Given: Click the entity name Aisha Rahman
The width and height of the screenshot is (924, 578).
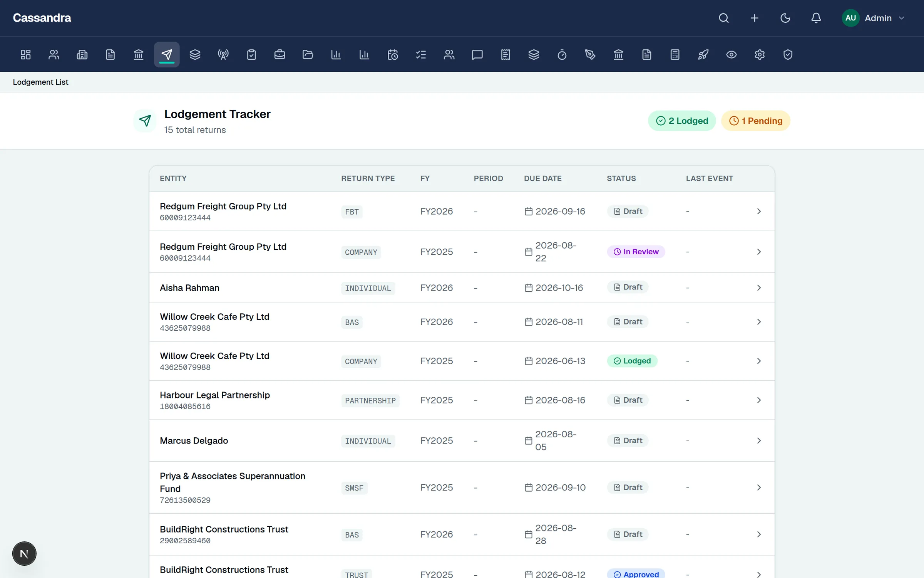Looking at the screenshot, I should pyautogui.click(x=189, y=288).
